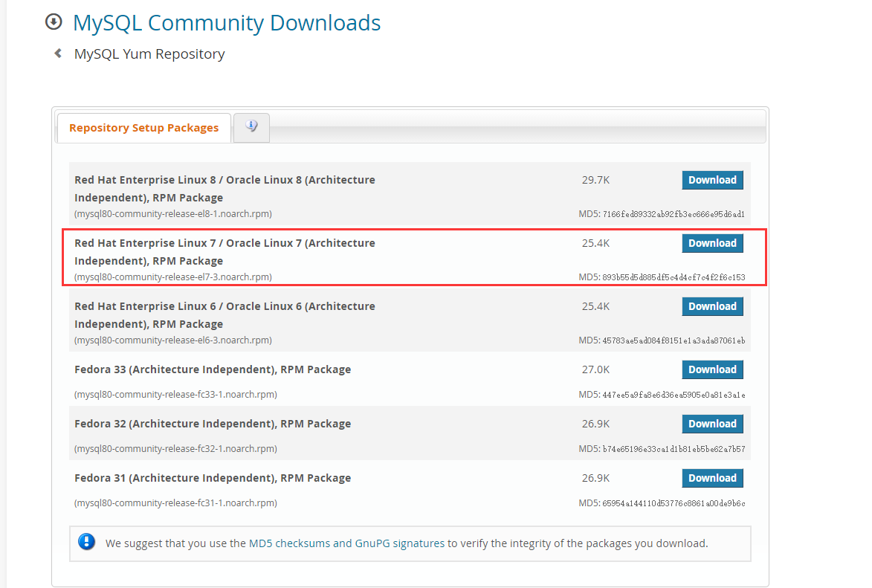Open the info icon tab
This screenshot has width=872, height=588.
251,127
